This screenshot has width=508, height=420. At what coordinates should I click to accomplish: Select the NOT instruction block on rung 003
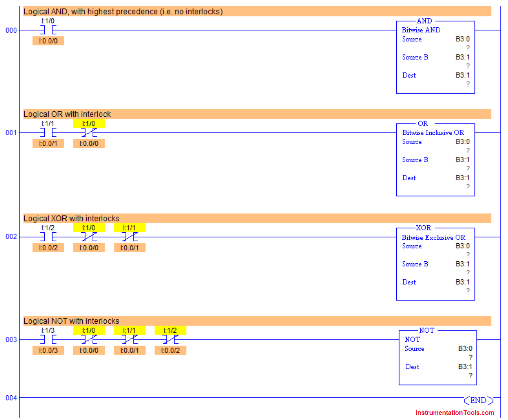(x=437, y=357)
